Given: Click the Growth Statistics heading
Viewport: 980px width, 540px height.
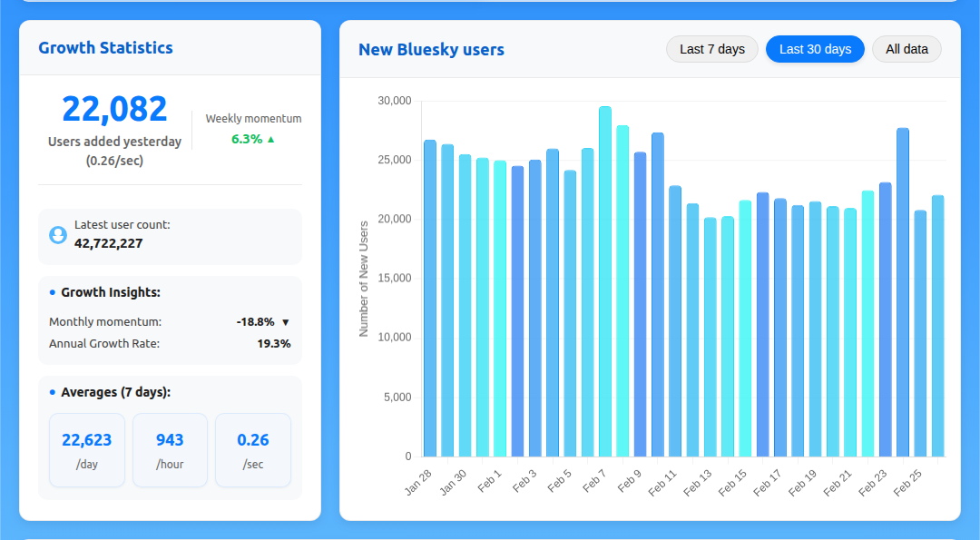Looking at the screenshot, I should point(105,48).
